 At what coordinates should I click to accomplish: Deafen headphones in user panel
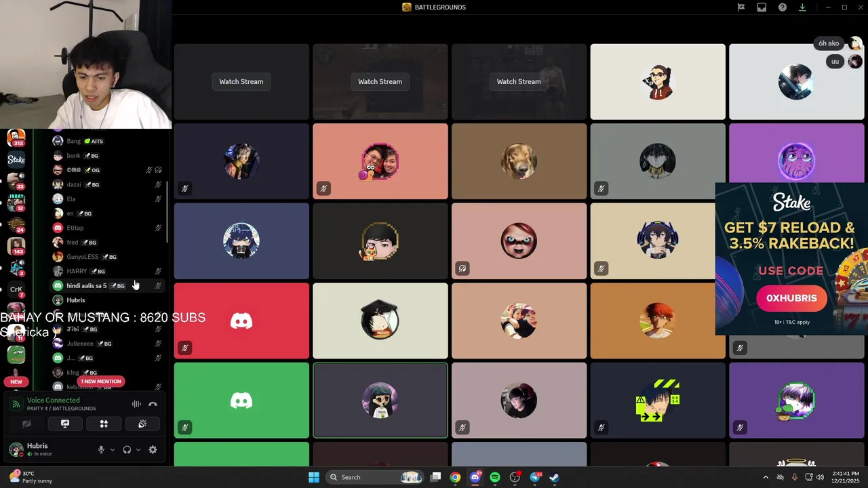127,449
